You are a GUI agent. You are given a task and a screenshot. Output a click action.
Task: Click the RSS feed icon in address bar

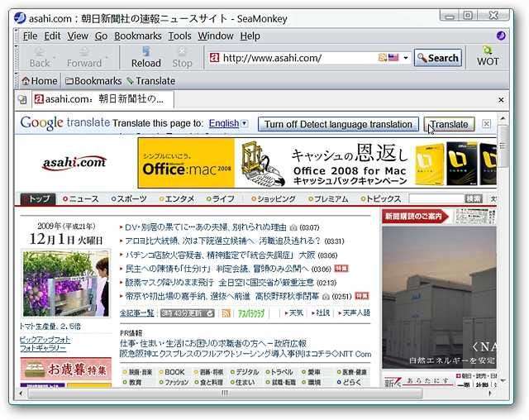pos(382,58)
